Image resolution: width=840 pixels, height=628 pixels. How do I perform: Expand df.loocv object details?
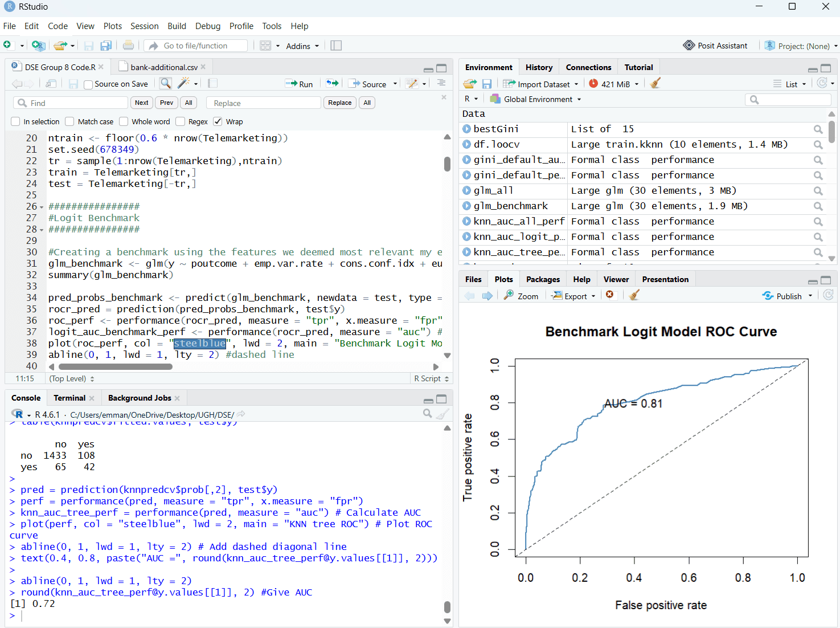467,144
